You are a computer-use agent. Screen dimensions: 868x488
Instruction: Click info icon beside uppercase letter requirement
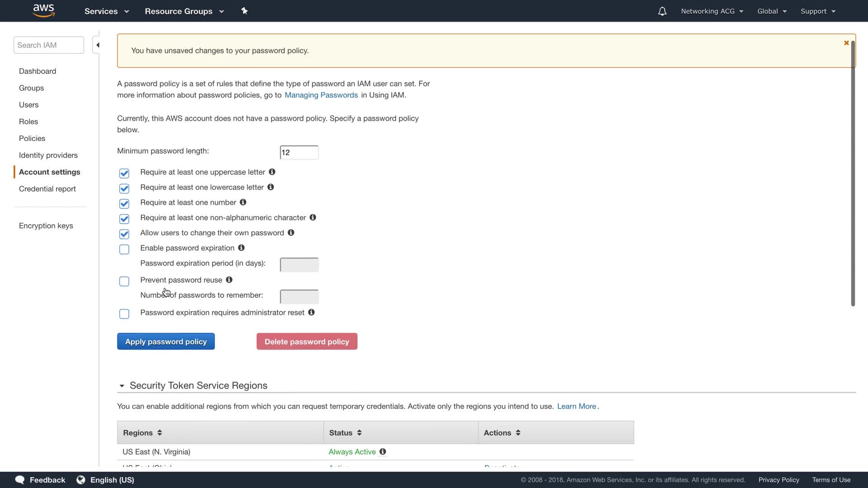(x=272, y=172)
